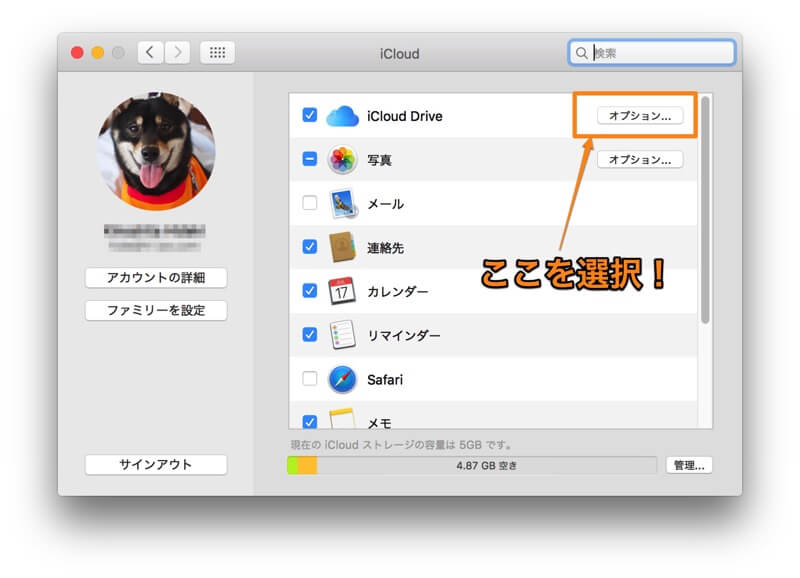Viewport: 800px width, 578px height.
Task: Click the iCloud Drive cloud icon
Action: click(x=342, y=116)
